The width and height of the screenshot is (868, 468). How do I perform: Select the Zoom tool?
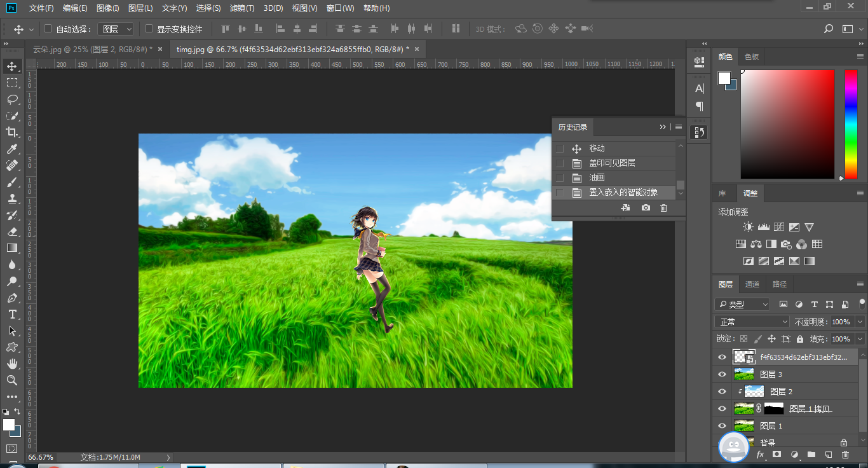point(12,380)
